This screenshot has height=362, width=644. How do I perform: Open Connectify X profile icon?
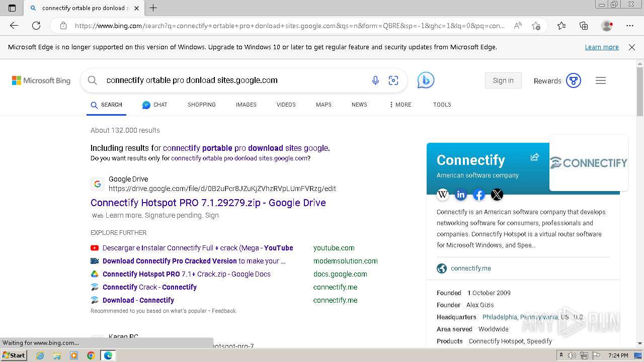point(497,195)
